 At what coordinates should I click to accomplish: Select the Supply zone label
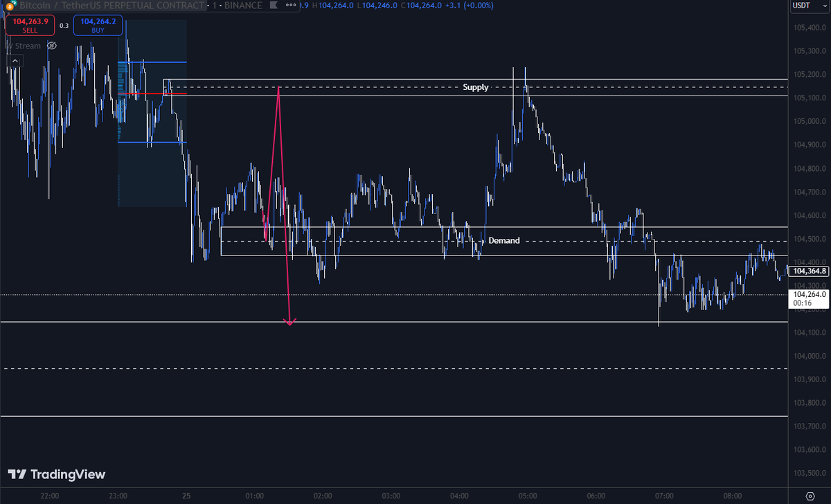coord(476,87)
